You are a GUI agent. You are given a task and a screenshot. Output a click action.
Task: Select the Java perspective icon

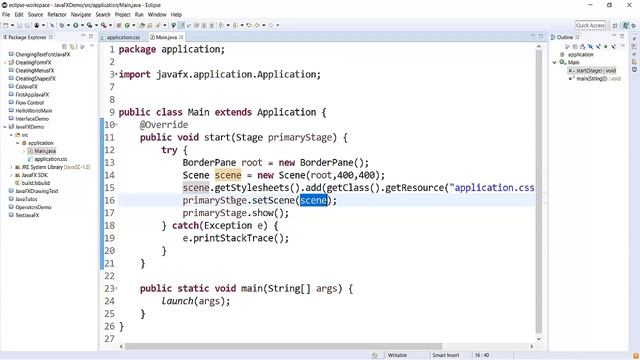click(626, 25)
